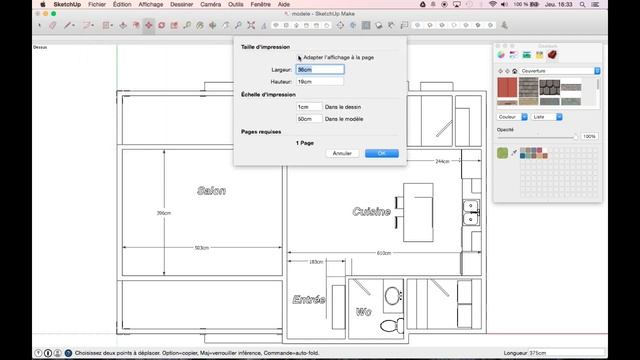Choose the Pan hand tool
640x360 pixels.
[226, 25]
